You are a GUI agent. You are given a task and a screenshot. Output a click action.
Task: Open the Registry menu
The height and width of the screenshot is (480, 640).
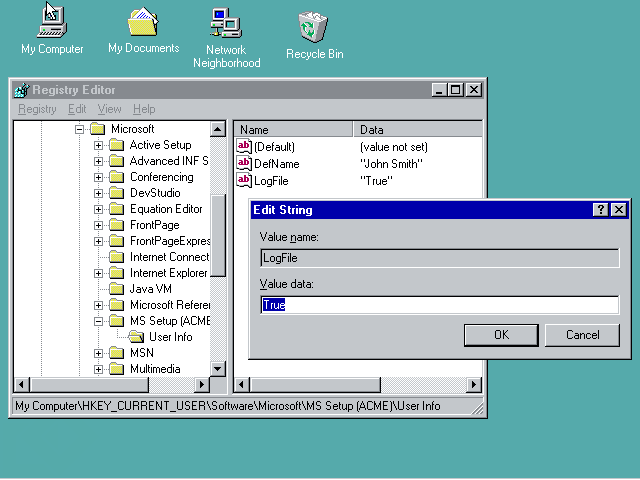pos(37,109)
